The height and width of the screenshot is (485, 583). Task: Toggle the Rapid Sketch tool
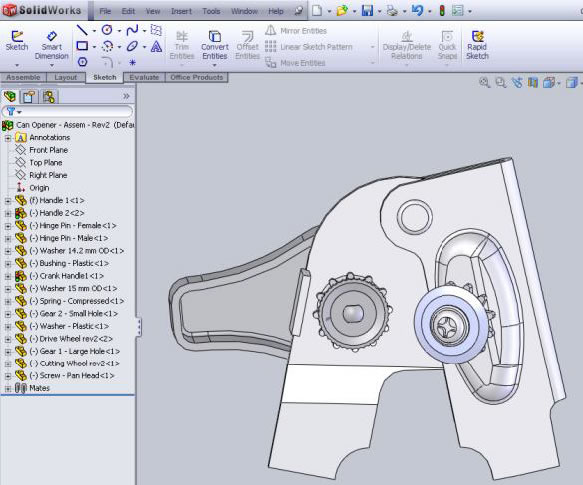click(x=477, y=45)
